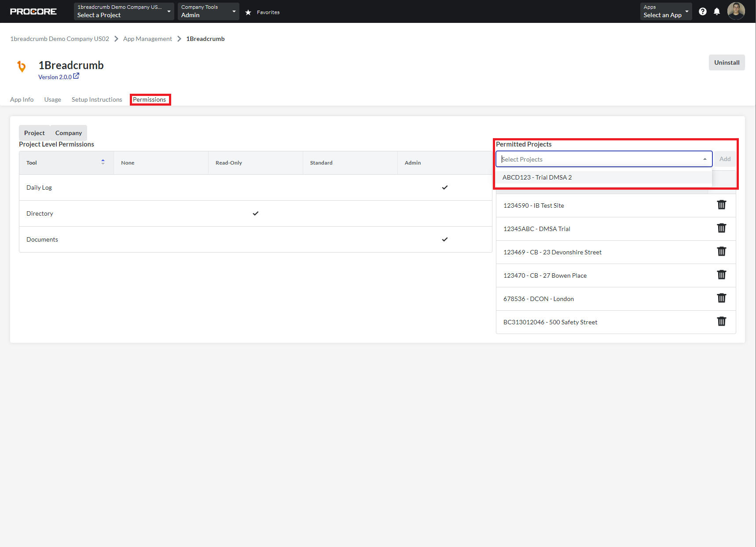756x547 pixels.
Task: Switch to the Setup Instructions tab
Action: pyautogui.click(x=96, y=99)
